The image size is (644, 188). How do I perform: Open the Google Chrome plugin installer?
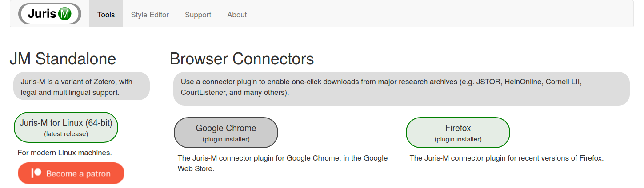pyautogui.click(x=226, y=133)
